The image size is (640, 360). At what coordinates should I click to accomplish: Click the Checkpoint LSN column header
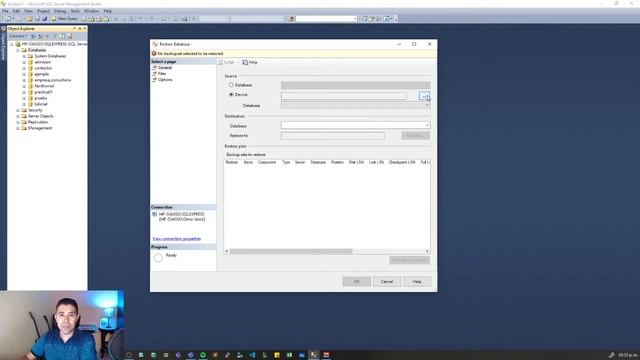(x=402, y=162)
